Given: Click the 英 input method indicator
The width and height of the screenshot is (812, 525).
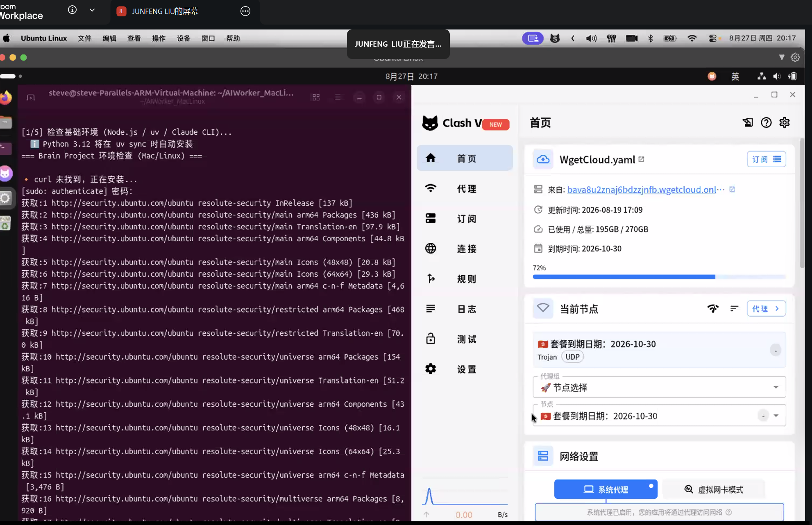Looking at the screenshot, I should coord(735,76).
